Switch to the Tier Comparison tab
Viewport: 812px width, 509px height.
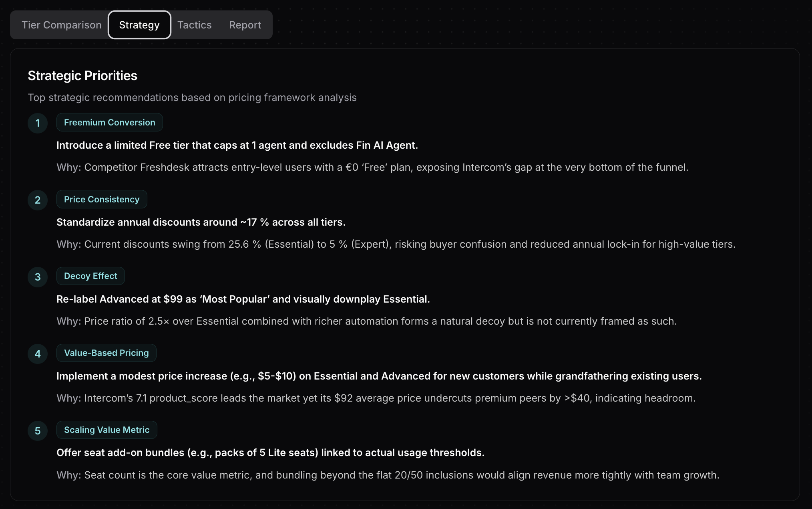[61, 24]
